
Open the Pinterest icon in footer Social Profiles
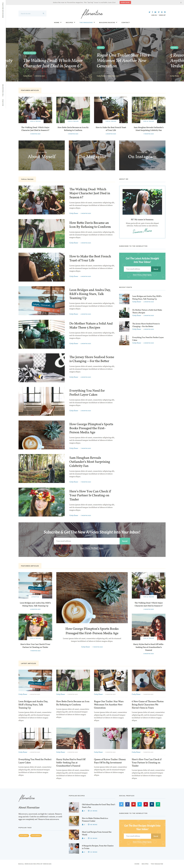coord(146,804)
